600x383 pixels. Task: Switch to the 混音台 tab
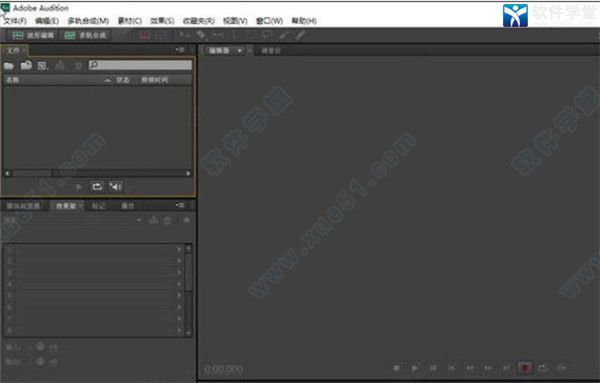[271, 51]
